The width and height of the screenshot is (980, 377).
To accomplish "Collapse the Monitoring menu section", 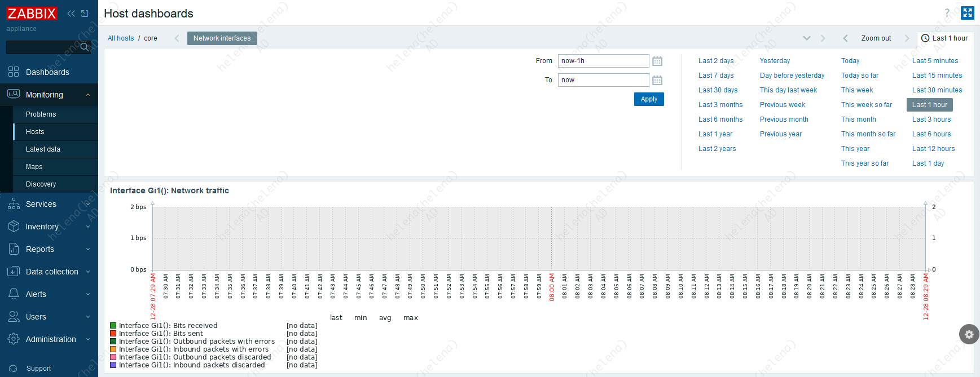I will pos(49,95).
